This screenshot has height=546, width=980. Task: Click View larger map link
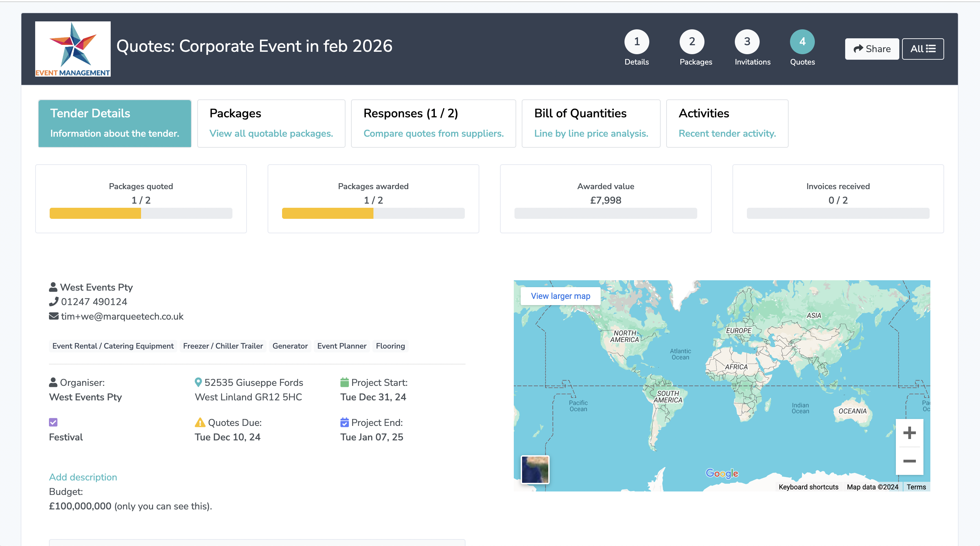(x=560, y=296)
